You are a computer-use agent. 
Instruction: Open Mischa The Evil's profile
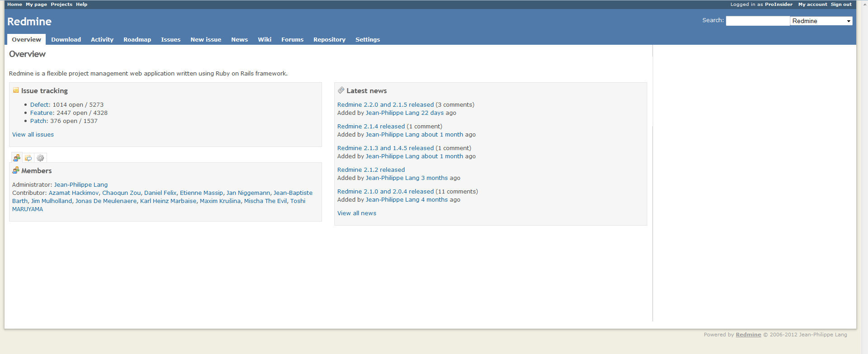266,201
